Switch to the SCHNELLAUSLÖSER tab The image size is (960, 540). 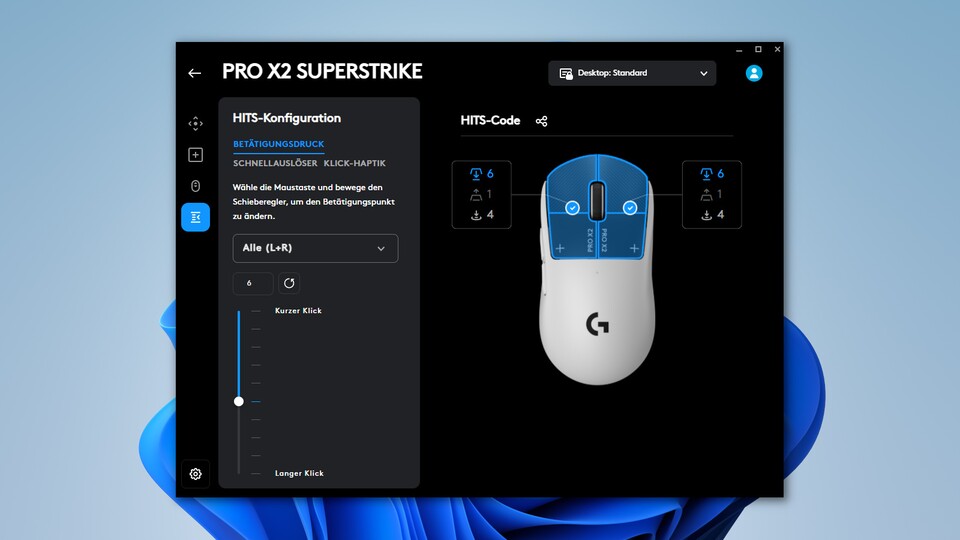pos(275,163)
